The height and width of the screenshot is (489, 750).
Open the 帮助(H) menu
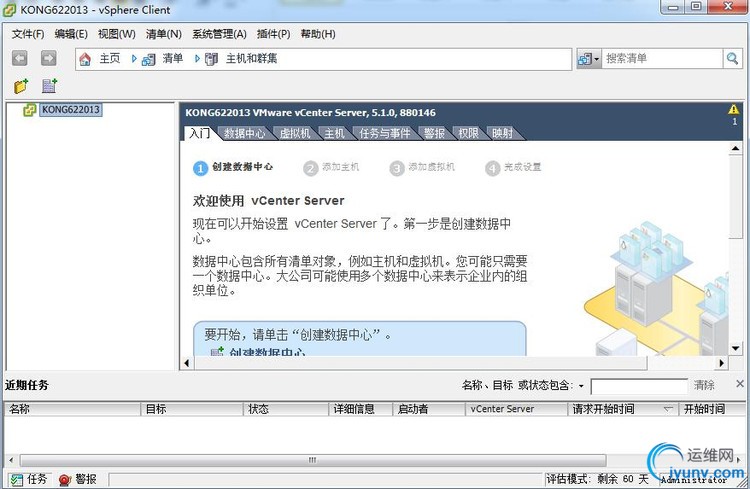point(318,34)
